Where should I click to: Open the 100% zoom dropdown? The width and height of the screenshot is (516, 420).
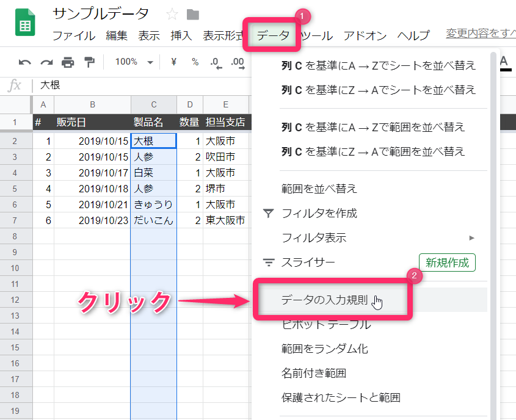(134, 62)
